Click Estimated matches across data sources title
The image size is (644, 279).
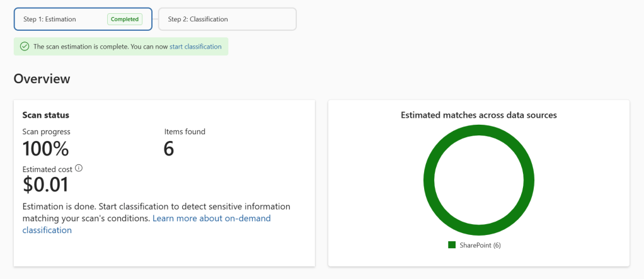point(479,115)
